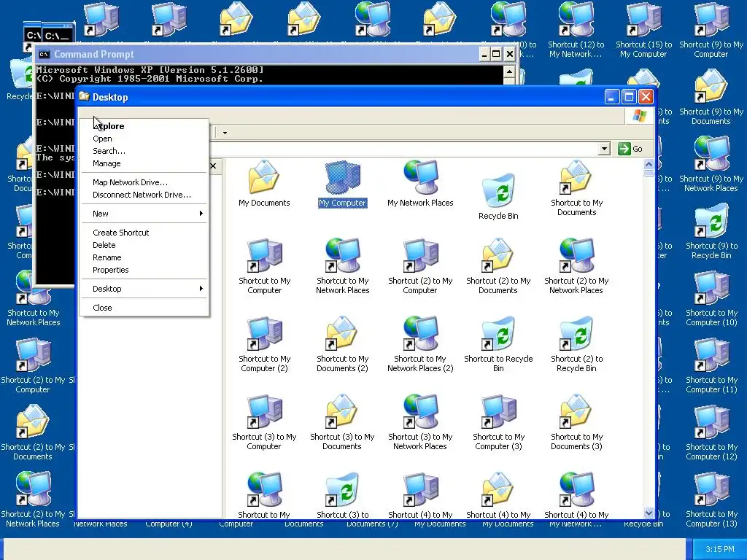Select Shortcut to My Computer (10) desktop icon
The image size is (747, 560).
(711, 299)
